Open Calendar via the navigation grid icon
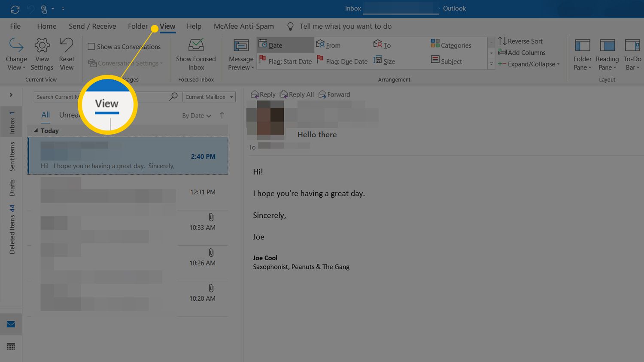 tap(11, 346)
